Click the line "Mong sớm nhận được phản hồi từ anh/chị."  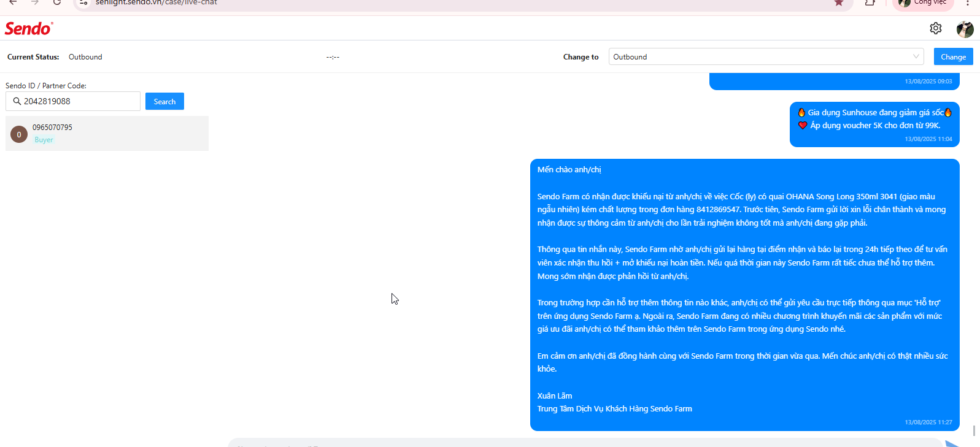[x=613, y=276]
